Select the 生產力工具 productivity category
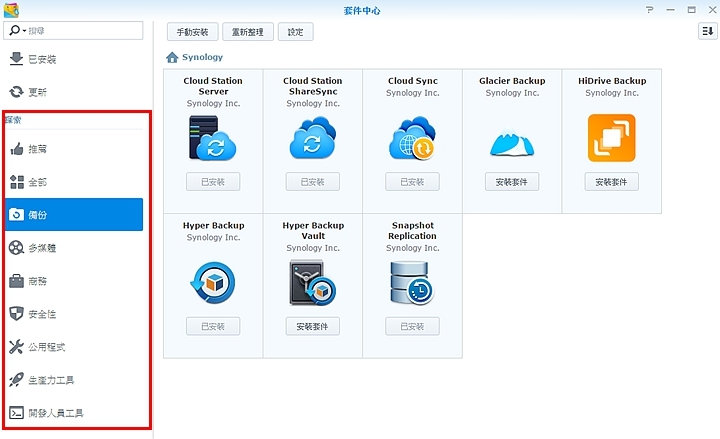720x439 pixels. [x=73, y=380]
